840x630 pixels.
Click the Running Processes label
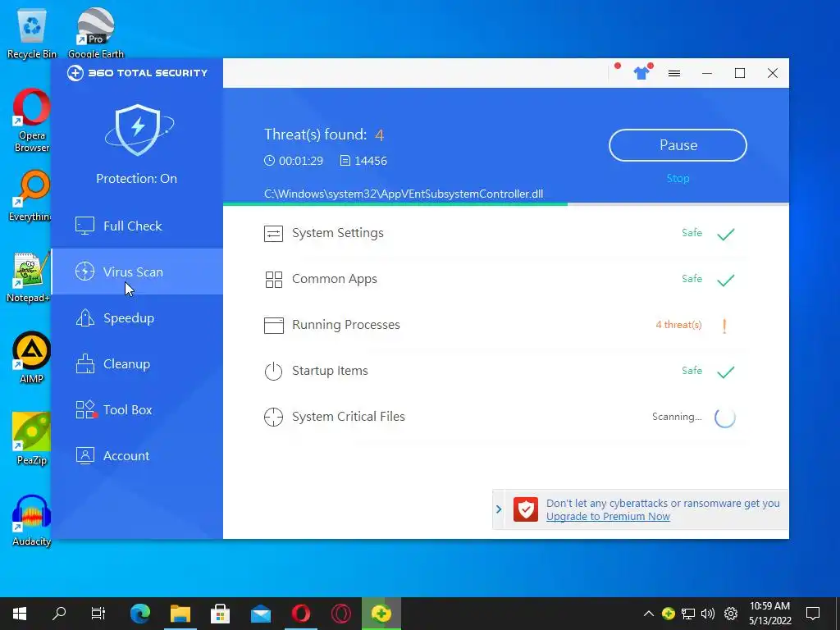[345, 325]
